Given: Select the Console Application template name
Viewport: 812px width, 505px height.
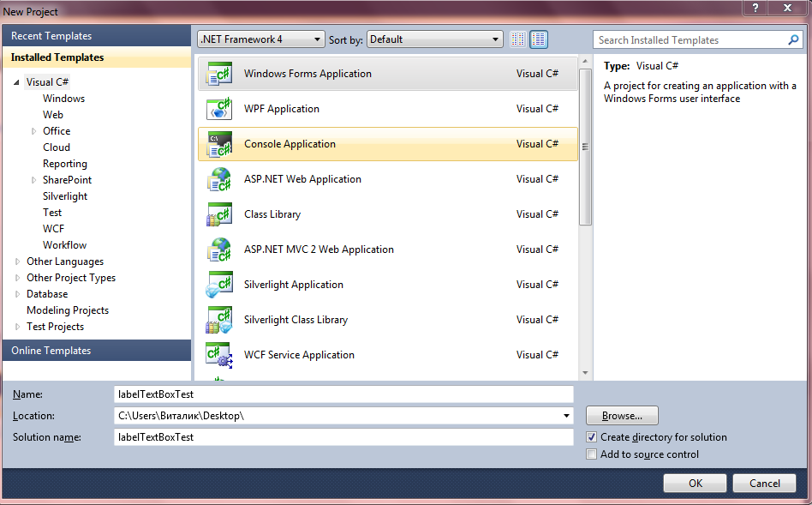Looking at the screenshot, I should 290,144.
